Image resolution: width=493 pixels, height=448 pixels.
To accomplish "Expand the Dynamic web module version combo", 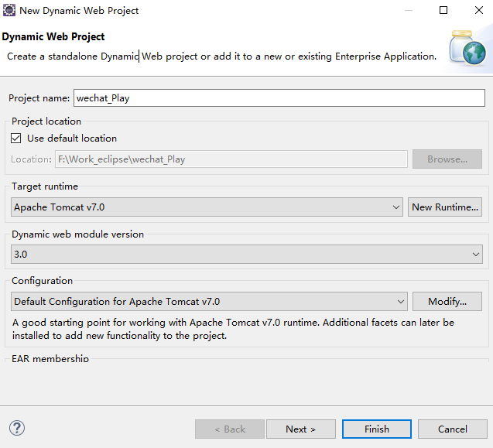I will 247,254.
